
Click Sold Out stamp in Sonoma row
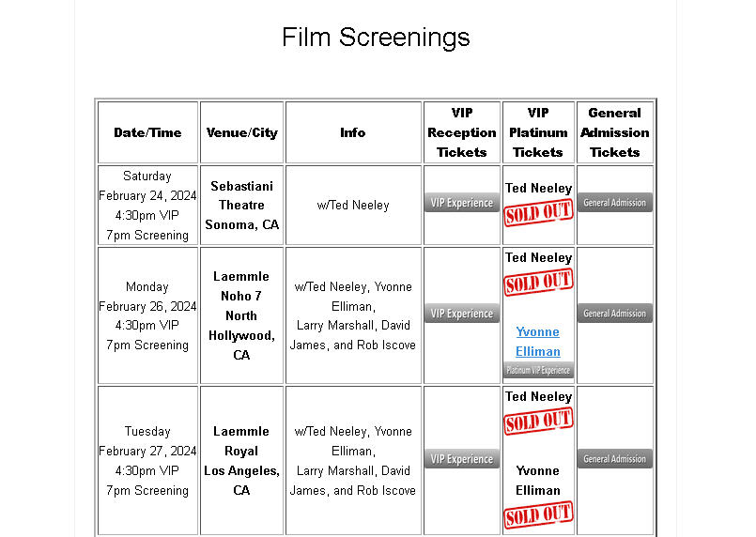pyautogui.click(x=538, y=213)
